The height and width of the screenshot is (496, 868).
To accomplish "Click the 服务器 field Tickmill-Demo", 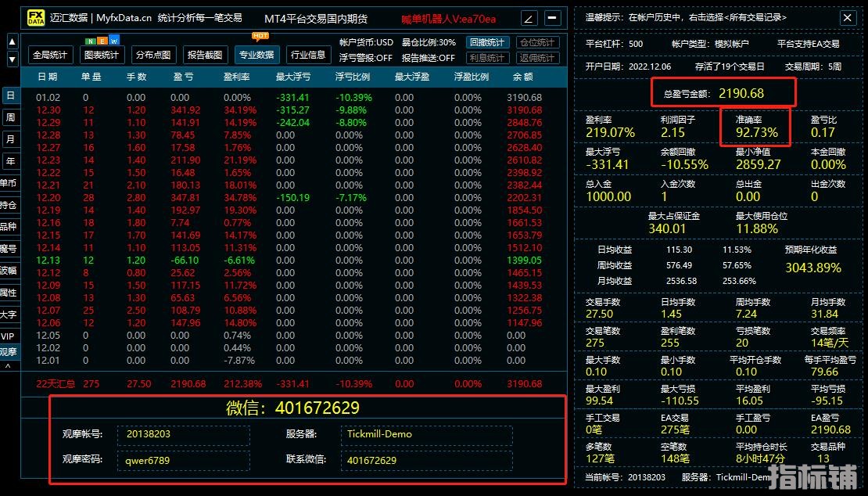I will pos(426,434).
